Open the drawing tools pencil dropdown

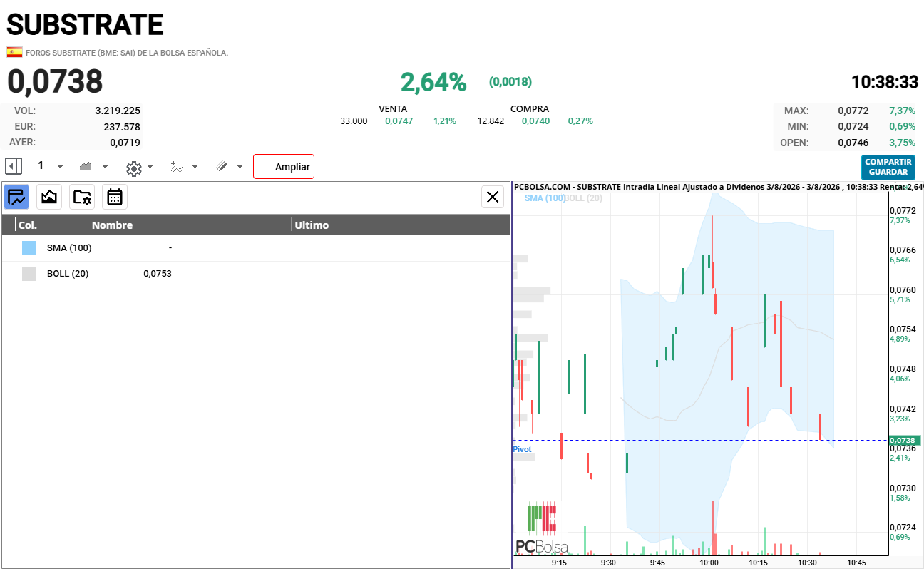230,166
